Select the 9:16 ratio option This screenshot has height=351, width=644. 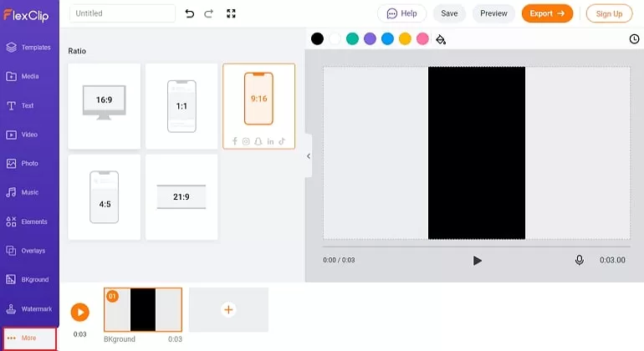[x=258, y=106]
